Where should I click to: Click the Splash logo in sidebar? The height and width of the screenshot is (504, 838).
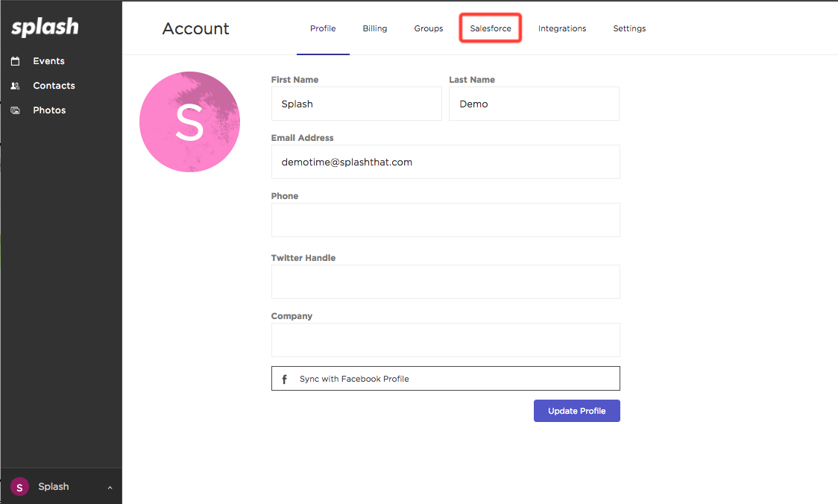point(45,28)
